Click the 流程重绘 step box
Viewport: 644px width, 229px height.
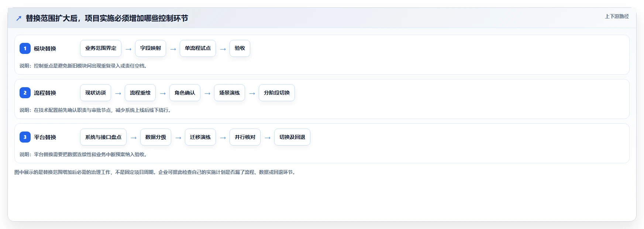pyautogui.click(x=140, y=93)
